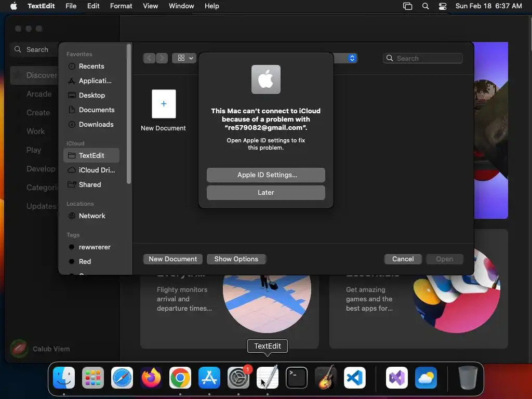
Task: Launch GarageBand from the Dock
Action: [x=326, y=378]
